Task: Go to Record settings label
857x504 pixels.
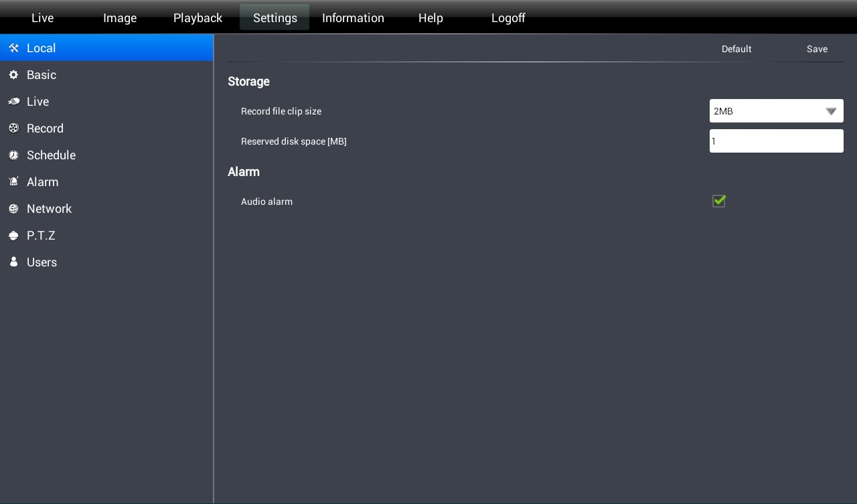Action: [x=45, y=129]
